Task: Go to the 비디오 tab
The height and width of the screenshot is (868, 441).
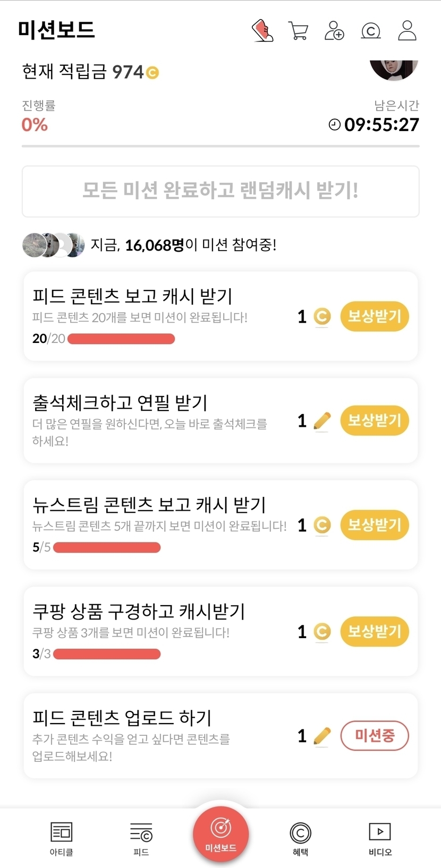Action: point(380,838)
